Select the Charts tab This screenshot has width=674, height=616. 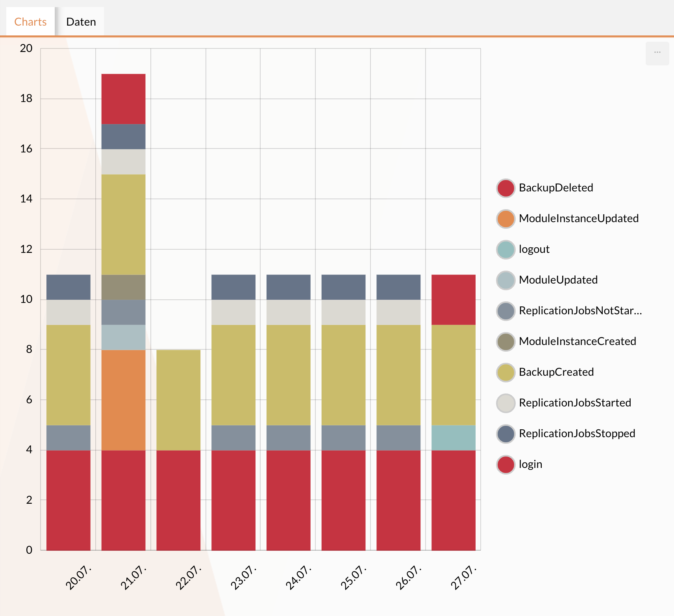[30, 22]
